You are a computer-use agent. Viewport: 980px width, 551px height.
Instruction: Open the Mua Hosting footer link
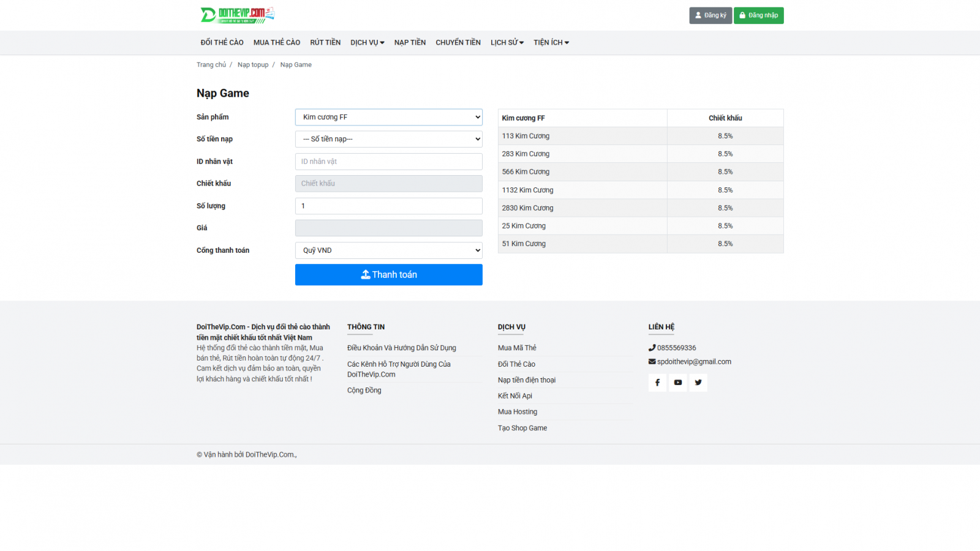tap(518, 412)
